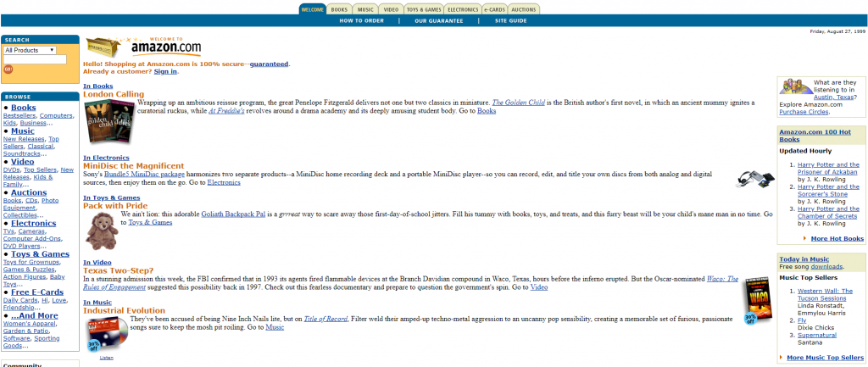Image resolution: width=868 pixels, height=367 pixels.
Task: Click the In Music heading link
Action: [97, 303]
